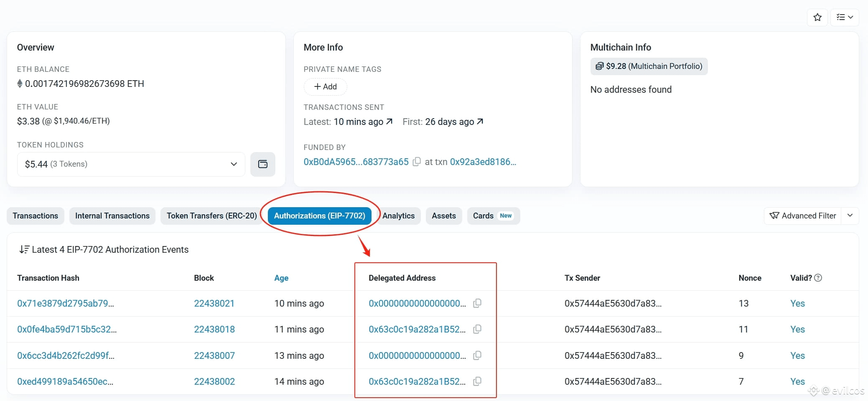Star this address as a favorite
Viewport: 868px width, 401px height.
coord(817,17)
